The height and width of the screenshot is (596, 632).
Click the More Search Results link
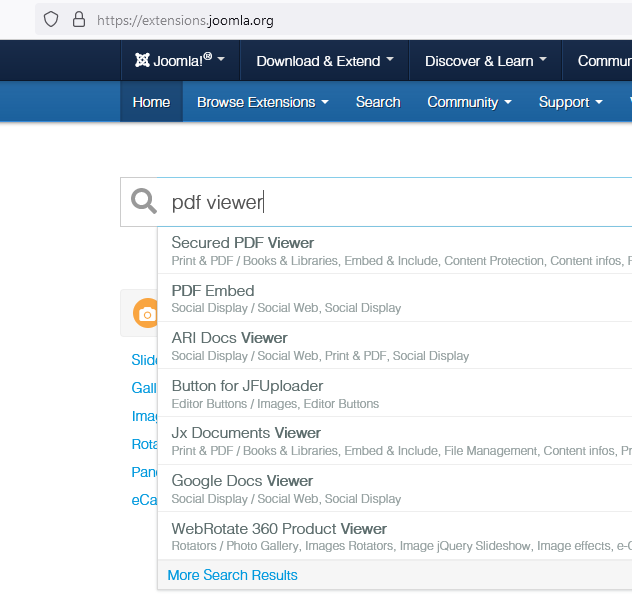232,575
